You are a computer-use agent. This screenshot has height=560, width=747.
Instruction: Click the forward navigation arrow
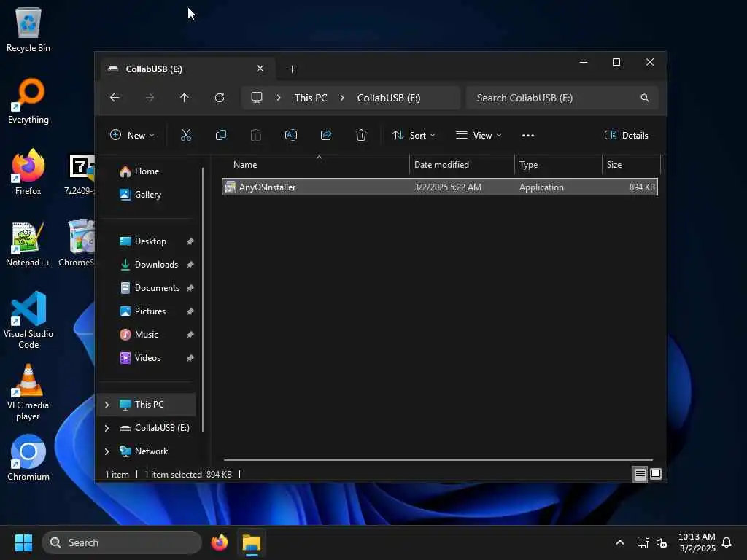[x=150, y=98]
